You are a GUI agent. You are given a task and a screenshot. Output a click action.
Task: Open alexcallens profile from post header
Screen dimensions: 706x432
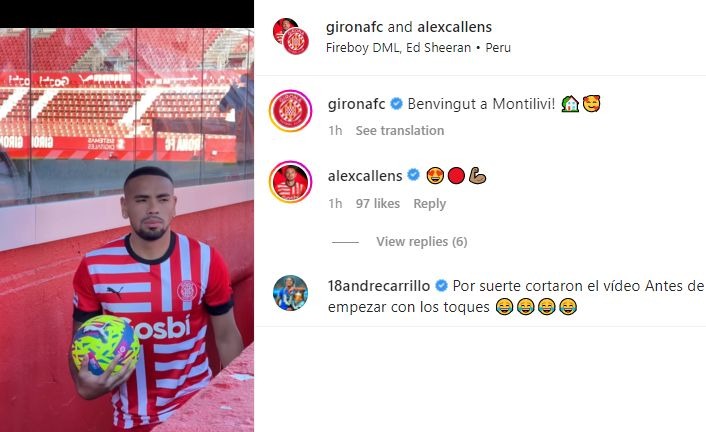(x=454, y=27)
